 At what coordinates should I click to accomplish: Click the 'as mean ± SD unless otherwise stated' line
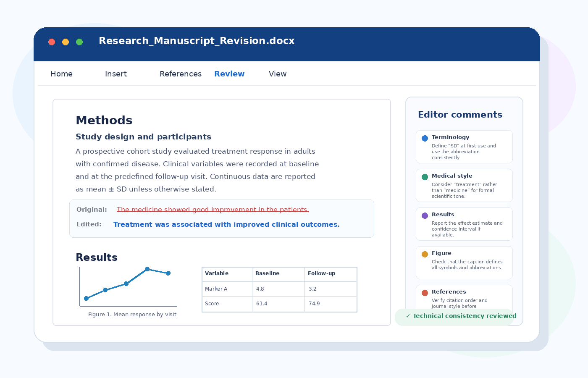[146, 189]
